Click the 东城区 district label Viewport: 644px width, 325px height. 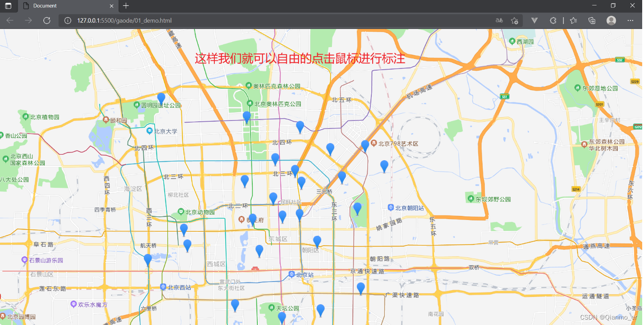coord(278,239)
